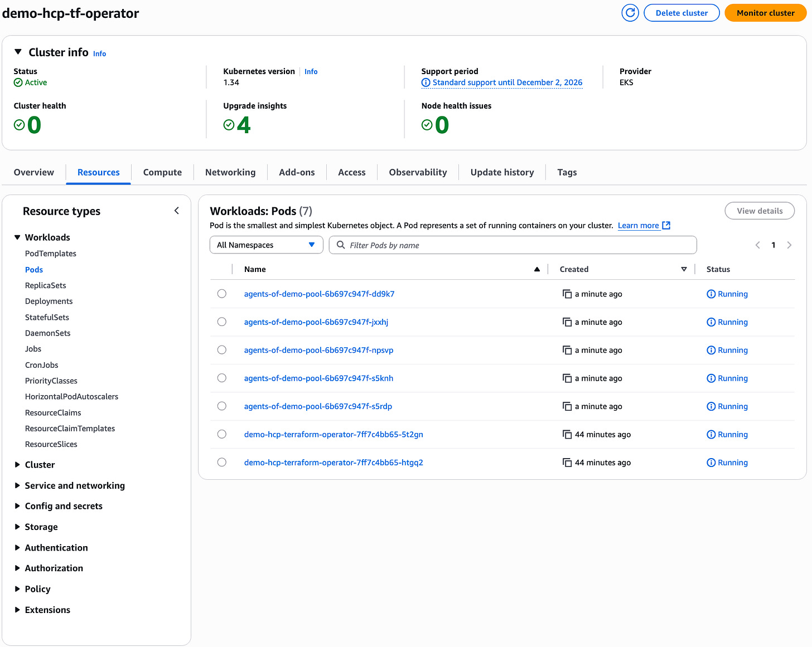
Task: Click the Running info icon for pod s5rdp
Action: coord(711,406)
